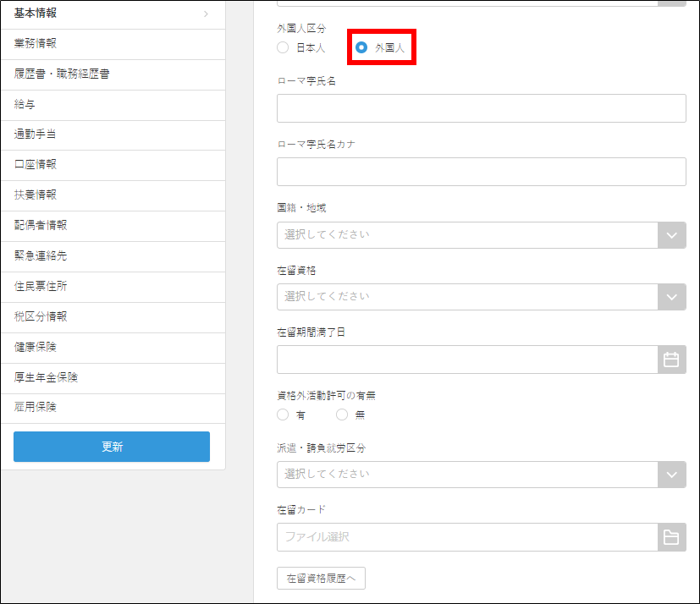The image size is (700, 604).
Task: Choose 有 for 資格外活動許可
Action: [283, 415]
